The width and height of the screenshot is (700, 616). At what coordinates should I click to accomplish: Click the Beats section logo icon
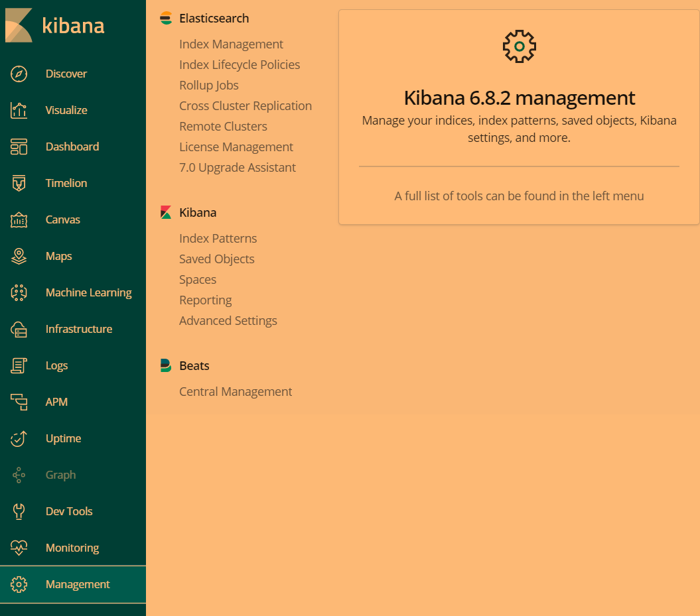pyautogui.click(x=166, y=365)
